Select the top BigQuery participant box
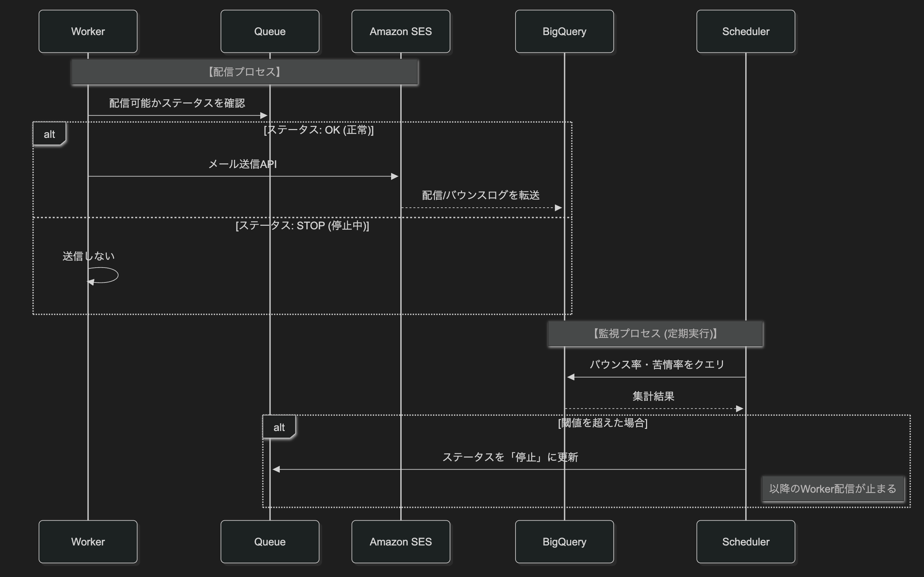This screenshot has width=924, height=577. (564, 31)
